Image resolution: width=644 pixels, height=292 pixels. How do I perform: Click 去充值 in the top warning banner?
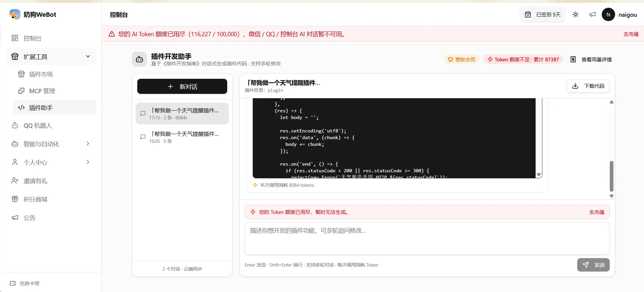pyautogui.click(x=631, y=34)
